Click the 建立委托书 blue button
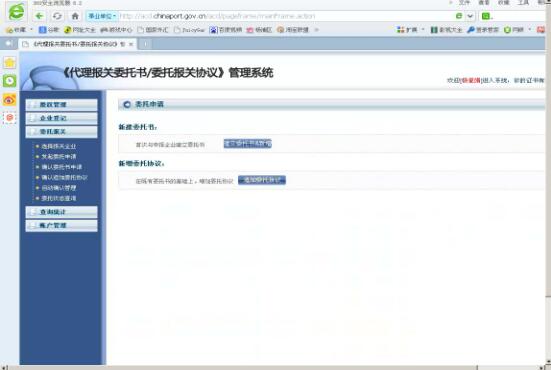 tap(248, 144)
